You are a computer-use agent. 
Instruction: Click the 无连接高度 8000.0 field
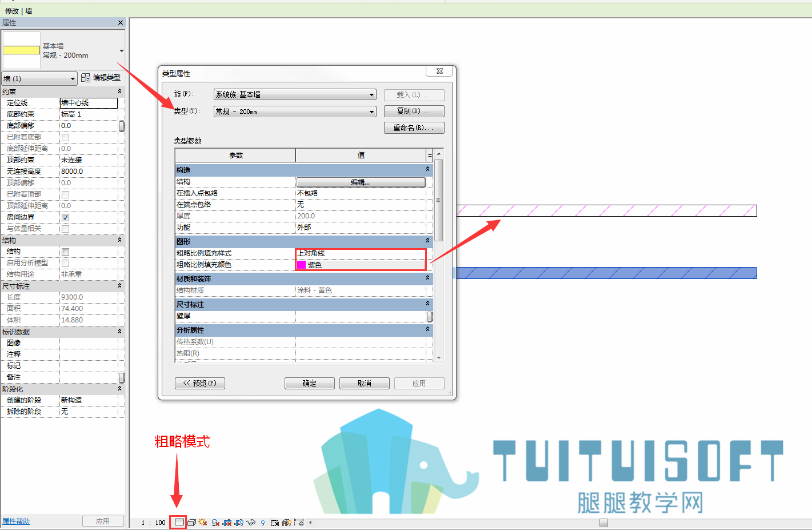pyautogui.click(x=89, y=172)
